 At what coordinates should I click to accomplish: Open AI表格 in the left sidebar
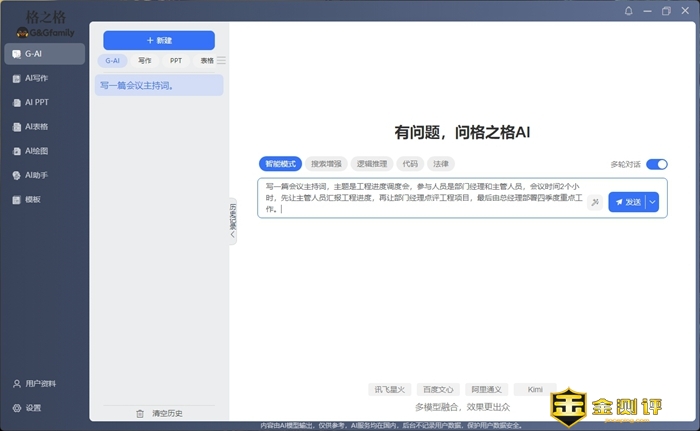coord(37,127)
